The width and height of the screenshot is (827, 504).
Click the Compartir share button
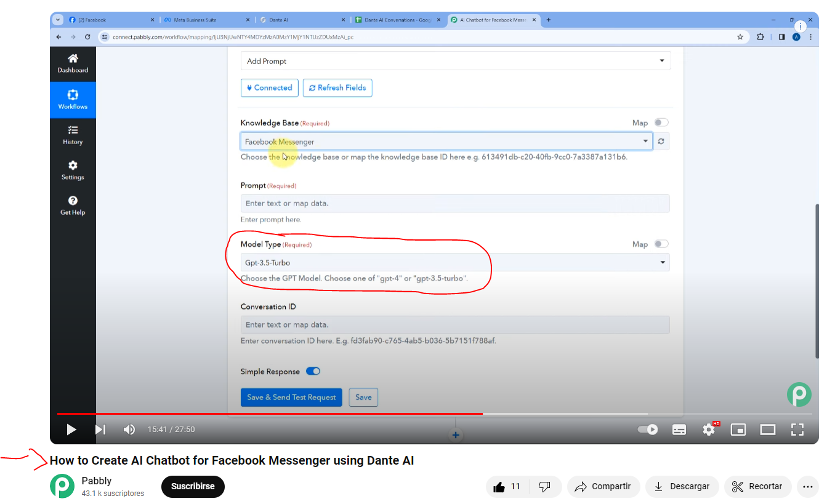tap(603, 487)
